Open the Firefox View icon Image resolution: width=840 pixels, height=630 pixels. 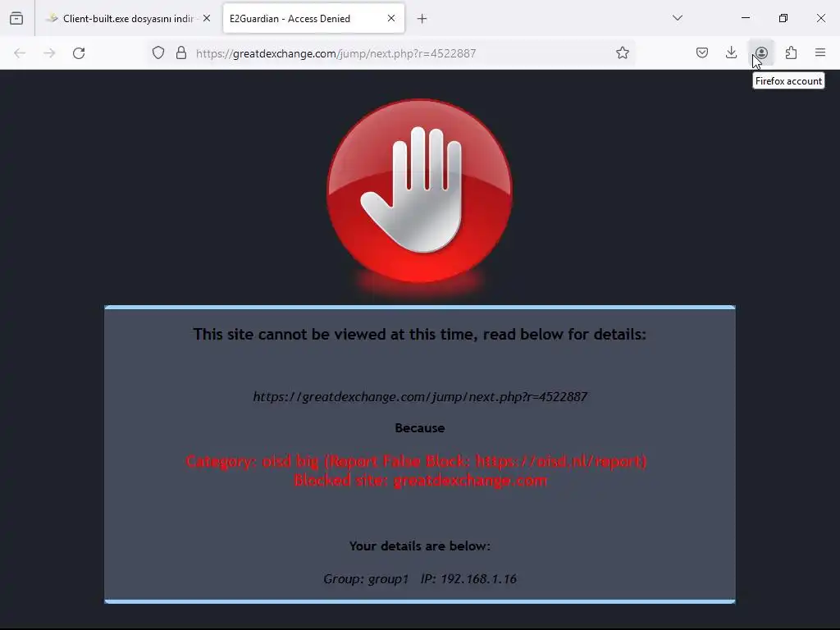(x=16, y=18)
